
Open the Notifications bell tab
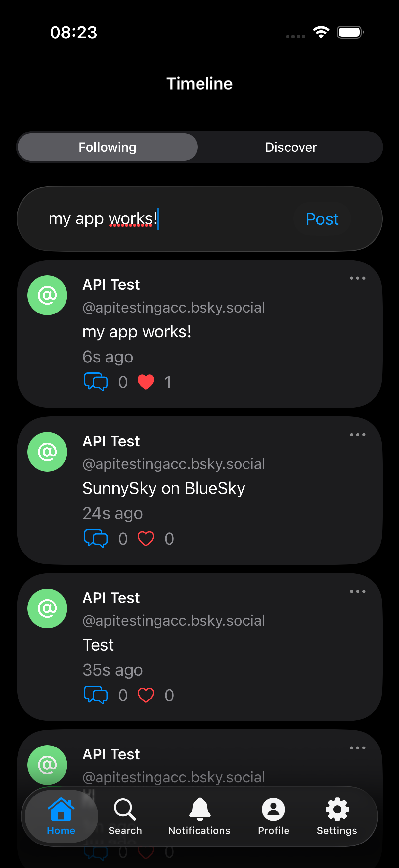(x=199, y=816)
